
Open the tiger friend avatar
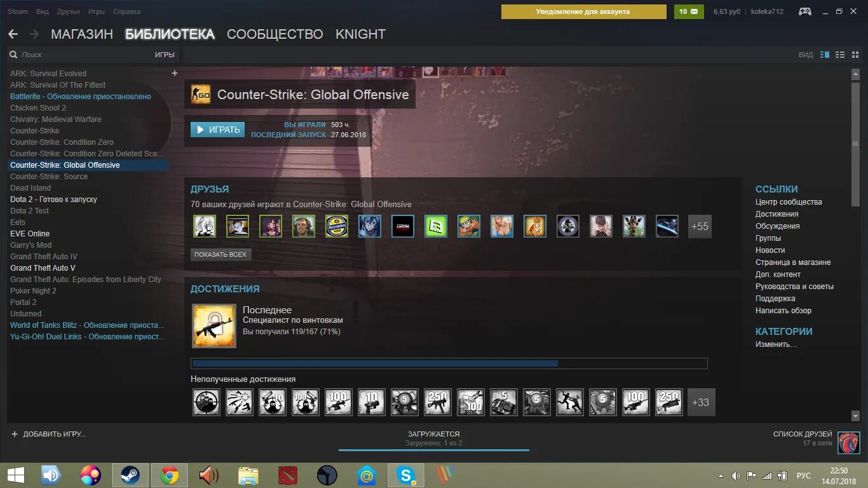pos(535,226)
